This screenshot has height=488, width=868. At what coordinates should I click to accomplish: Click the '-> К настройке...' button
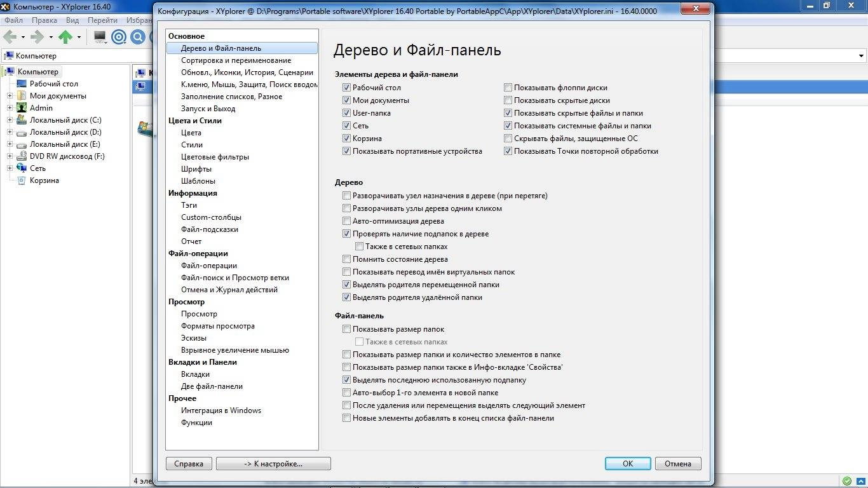click(x=273, y=463)
